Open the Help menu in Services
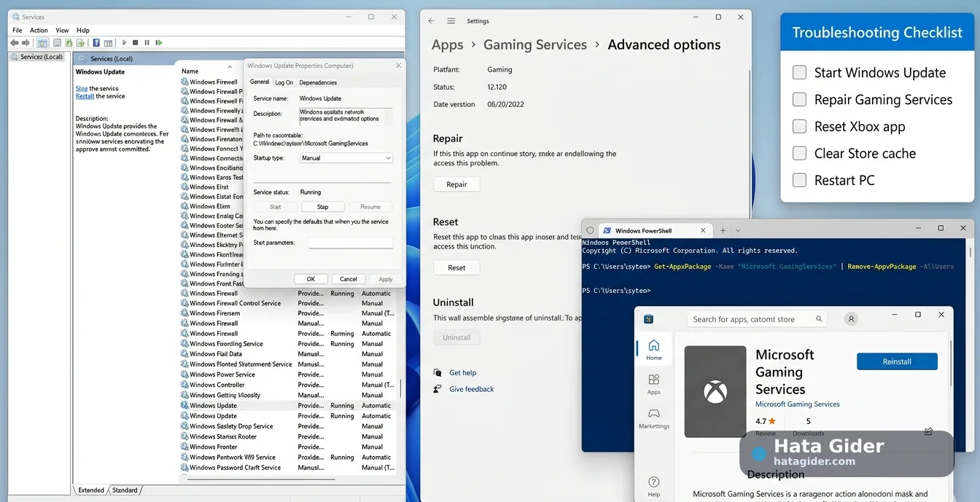The width and height of the screenshot is (980, 502). (83, 31)
